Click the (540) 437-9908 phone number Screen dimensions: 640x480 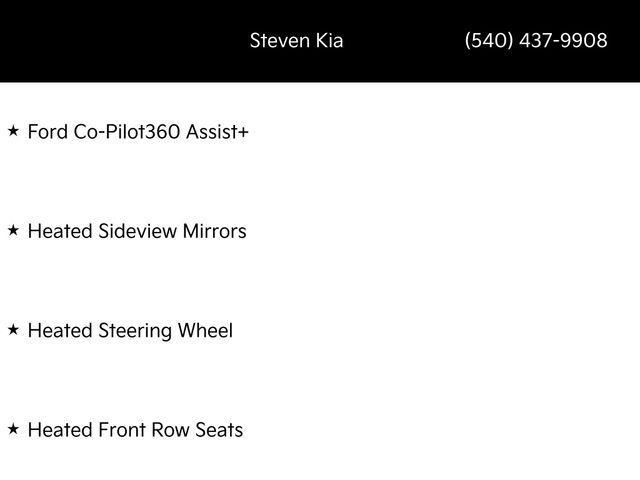(536, 41)
